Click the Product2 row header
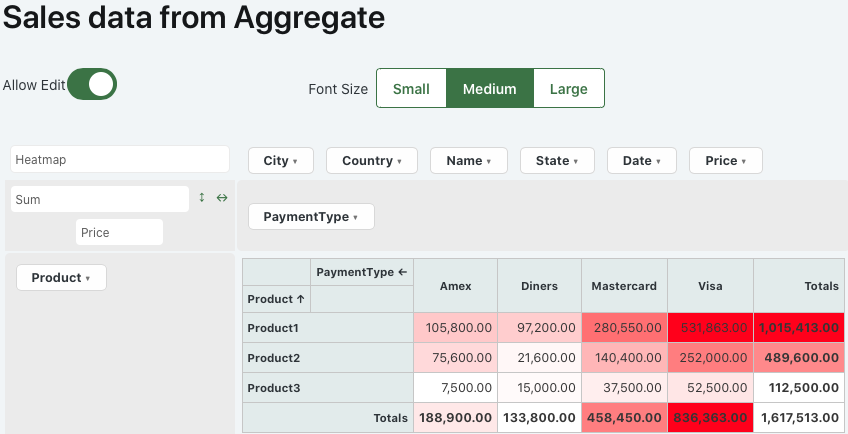848x434 pixels. coord(328,358)
